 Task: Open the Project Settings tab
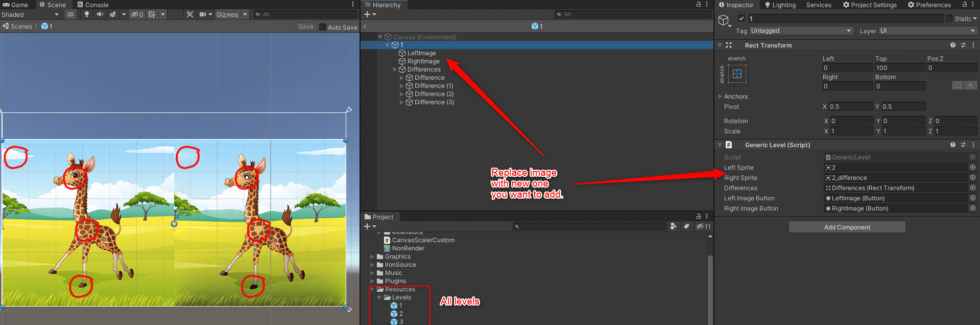tap(870, 5)
